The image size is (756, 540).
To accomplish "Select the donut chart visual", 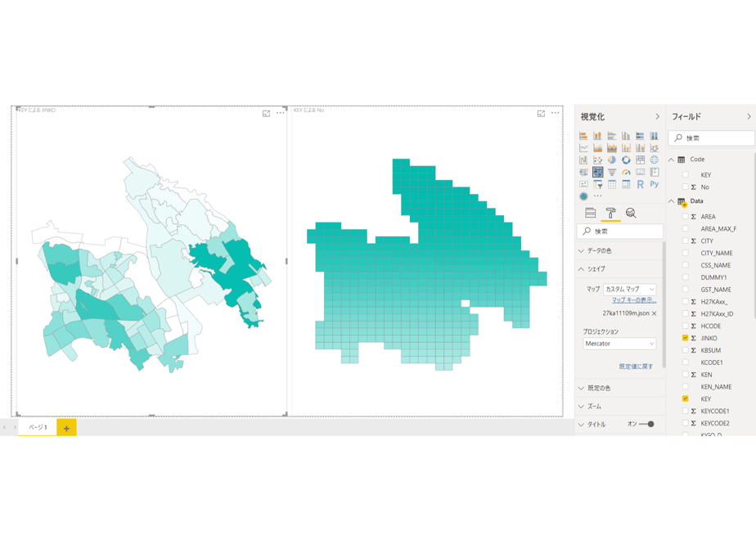I will coord(626,160).
